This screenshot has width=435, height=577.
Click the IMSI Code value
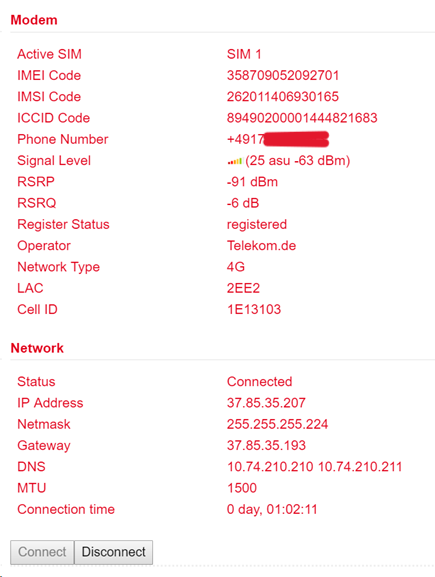283,97
